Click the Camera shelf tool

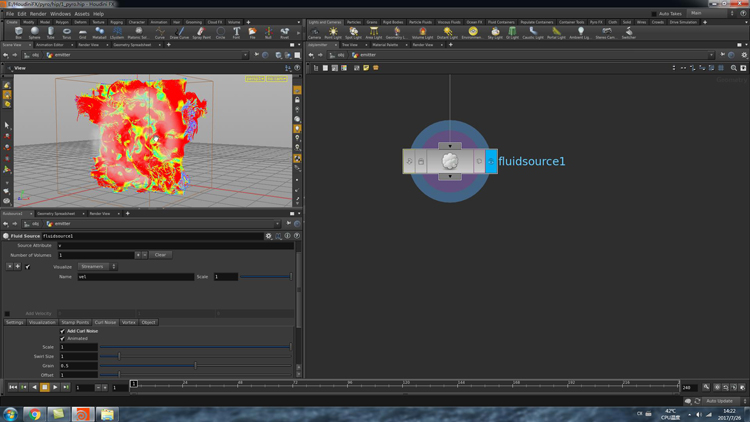click(x=314, y=32)
